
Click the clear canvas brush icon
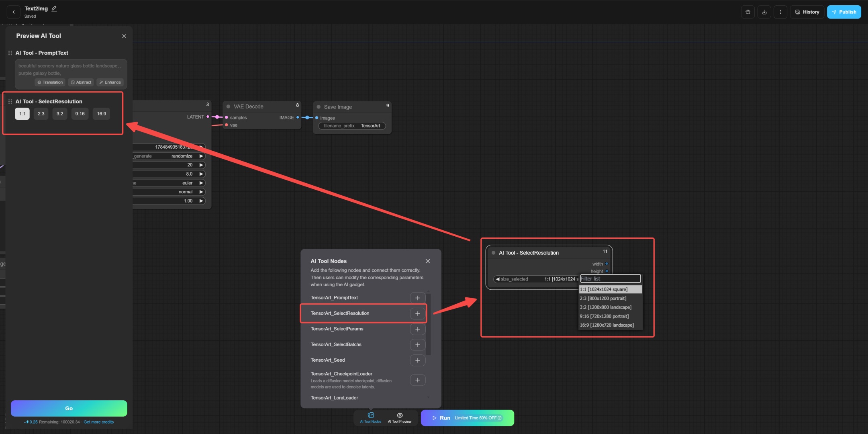pos(748,12)
